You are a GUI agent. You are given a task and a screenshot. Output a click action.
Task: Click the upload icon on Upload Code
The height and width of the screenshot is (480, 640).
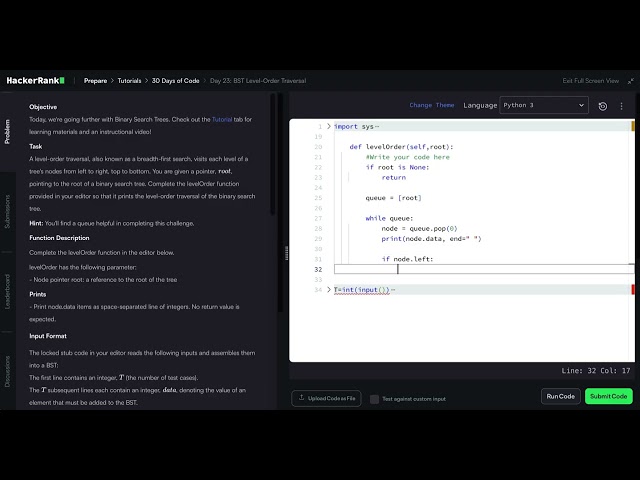[x=301, y=398]
